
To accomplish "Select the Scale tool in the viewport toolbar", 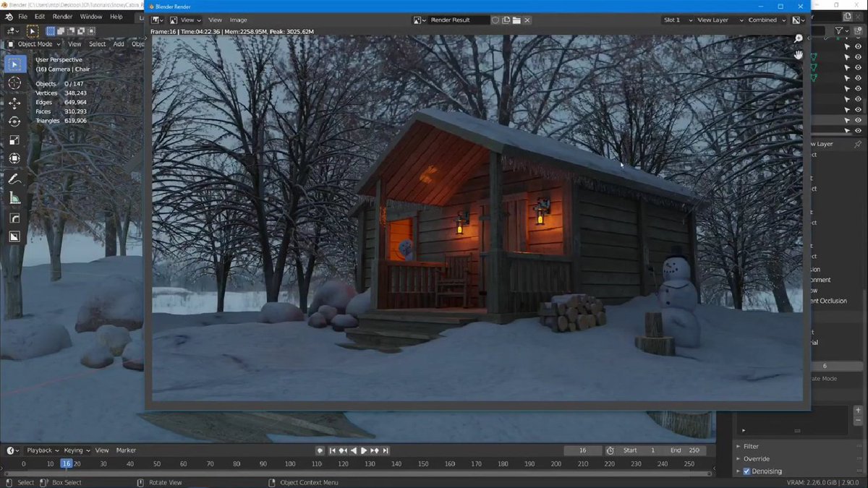I will [x=14, y=140].
